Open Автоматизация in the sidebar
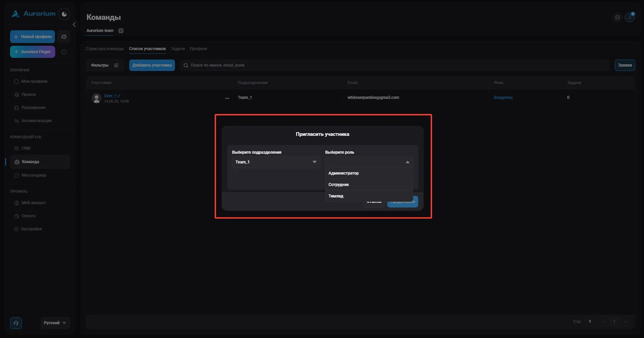This screenshot has height=338, width=644. coord(36,121)
